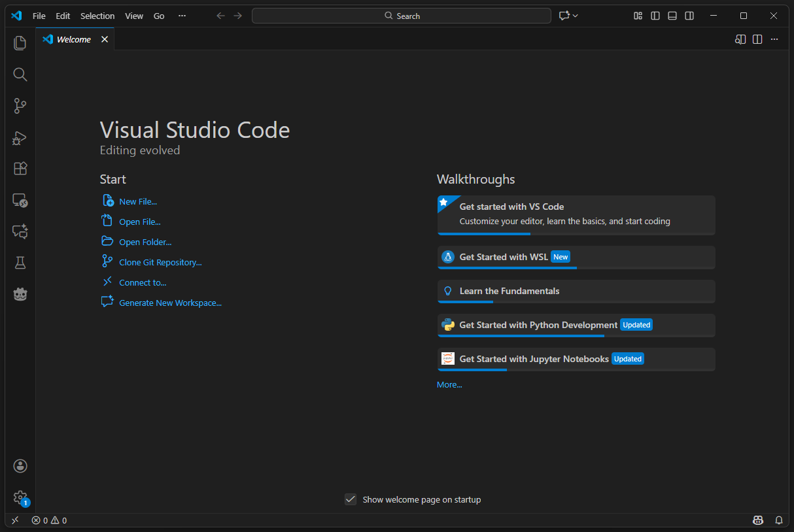Toggle the Secondary Side Bar control
The image size is (794, 532).
pos(689,16)
